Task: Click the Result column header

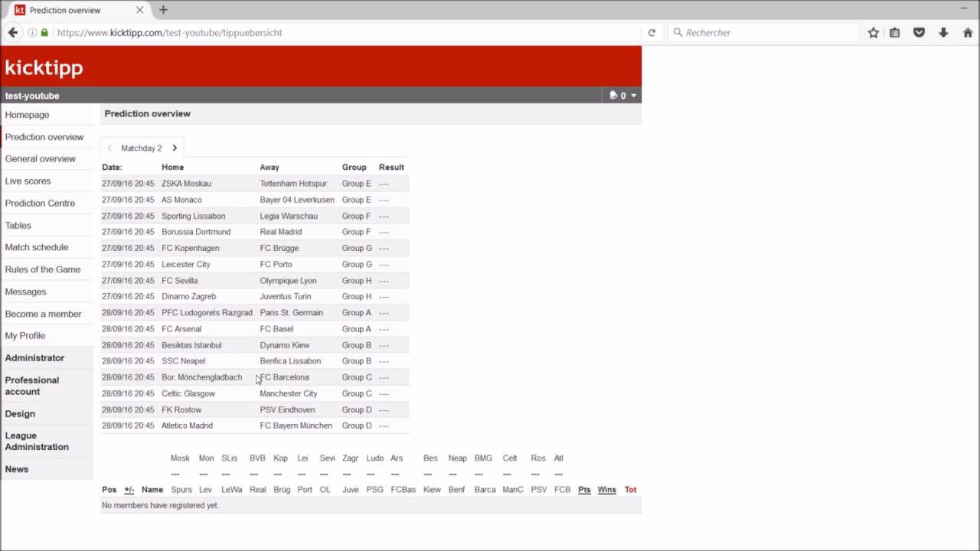Action: coord(391,167)
